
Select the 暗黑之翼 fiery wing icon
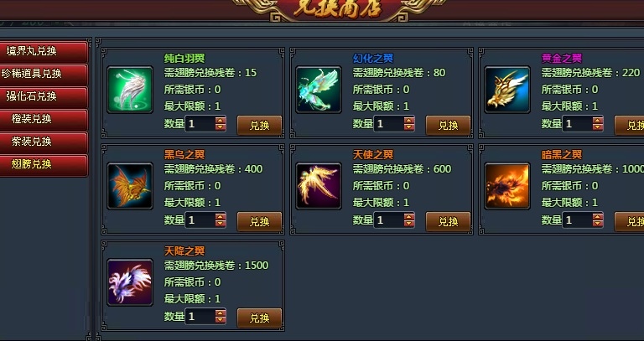[x=507, y=186]
